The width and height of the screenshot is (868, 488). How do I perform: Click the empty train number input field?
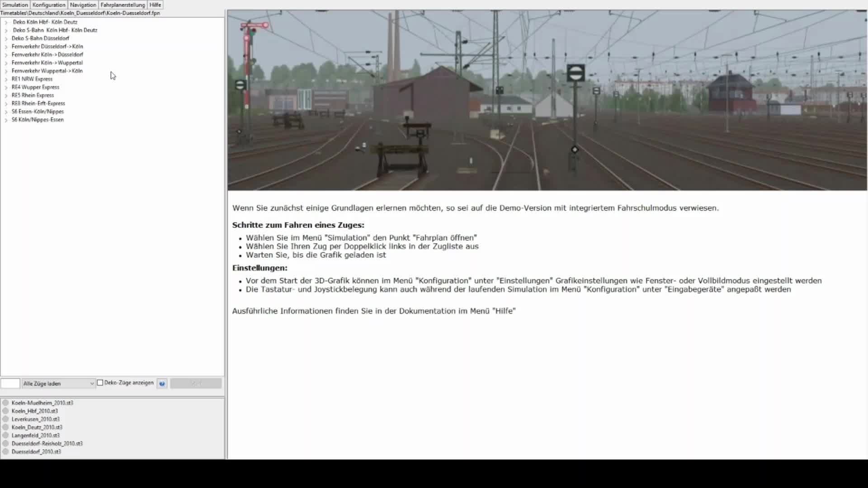click(10, 384)
